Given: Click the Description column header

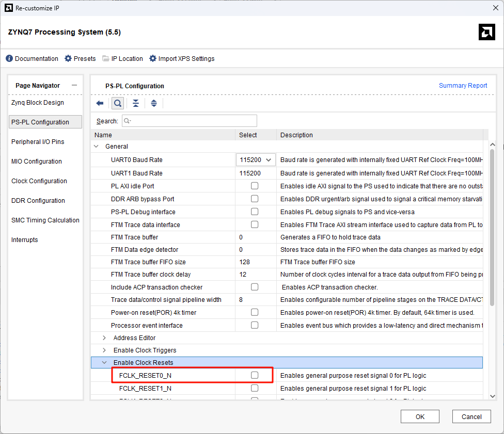Looking at the screenshot, I should [x=380, y=135].
